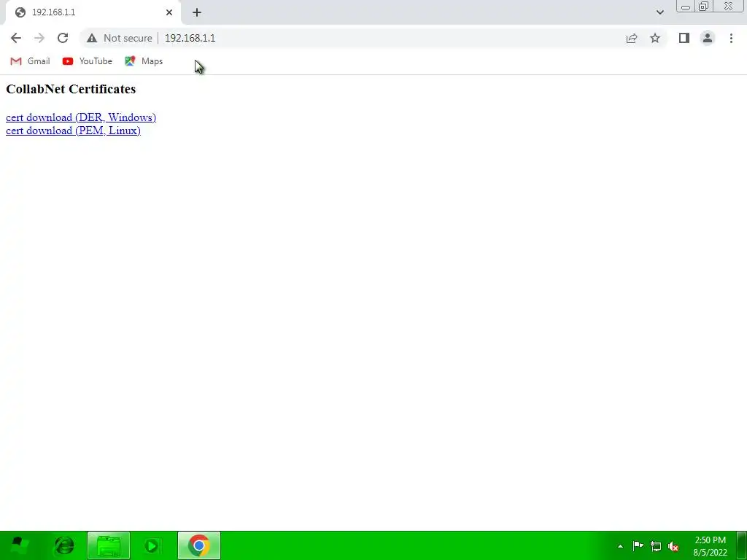Open the Maps bookmark
This screenshot has width=747, height=560.
[x=144, y=61]
